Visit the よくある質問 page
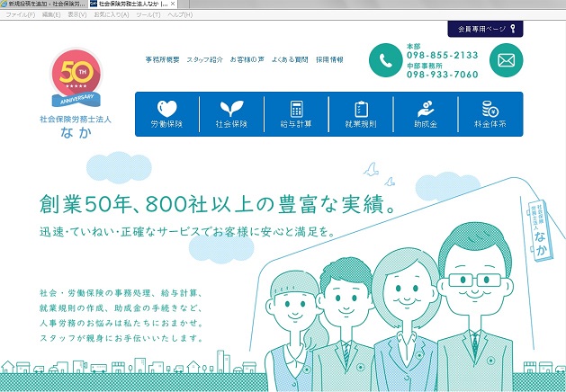This screenshot has height=392, width=566. pyautogui.click(x=288, y=59)
